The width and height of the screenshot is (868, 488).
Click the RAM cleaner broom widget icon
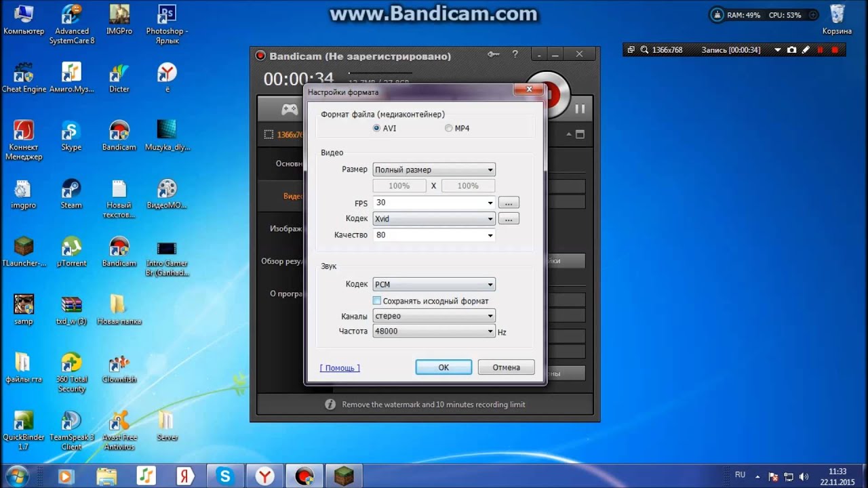[717, 14]
